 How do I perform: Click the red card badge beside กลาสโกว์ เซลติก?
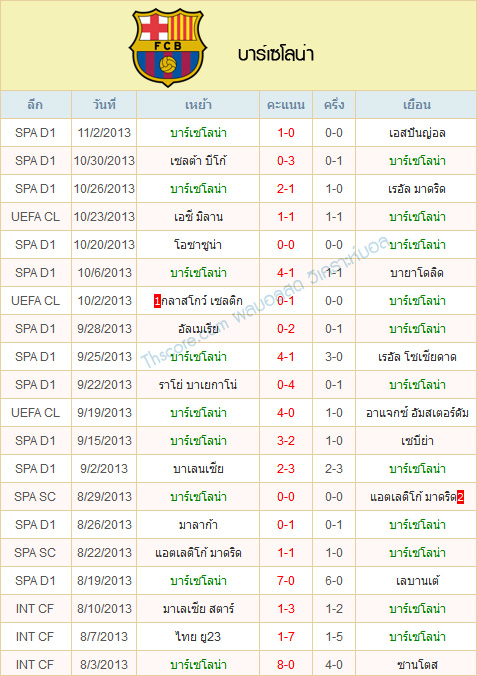[157, 301]
